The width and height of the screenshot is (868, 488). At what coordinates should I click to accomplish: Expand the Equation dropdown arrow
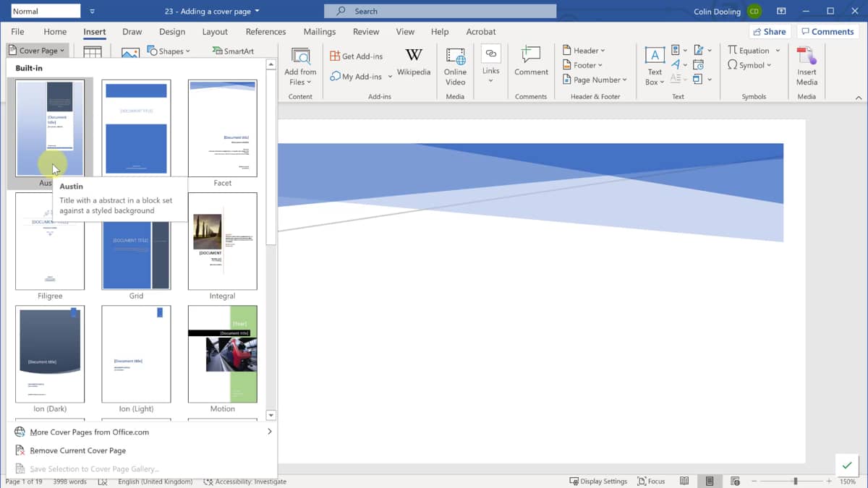coord(778,51)
